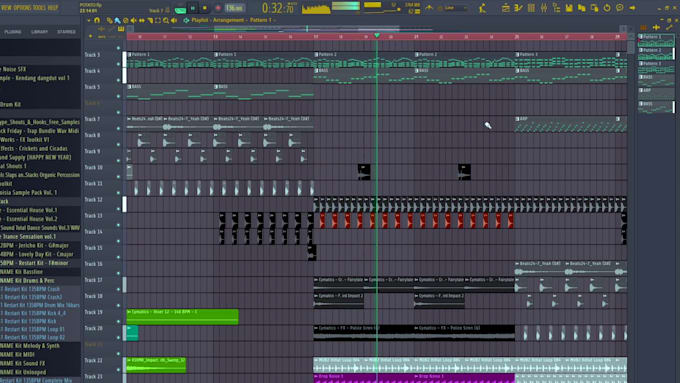Switch to the STARRED browser tab
680x383 pixels.
[x=66, y=32]
